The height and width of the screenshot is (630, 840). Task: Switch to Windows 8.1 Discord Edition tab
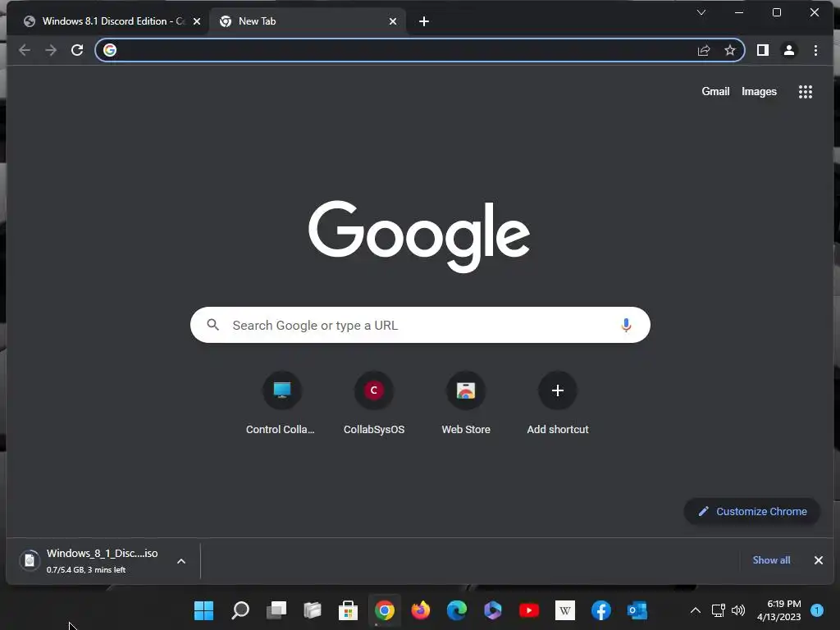tap(107, 21)
